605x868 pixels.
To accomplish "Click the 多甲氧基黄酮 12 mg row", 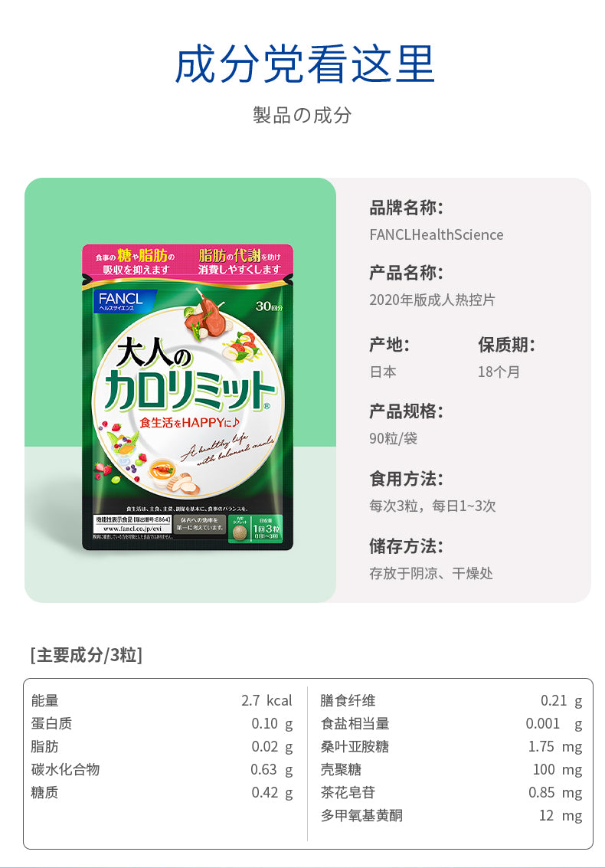I will [452, 815].
